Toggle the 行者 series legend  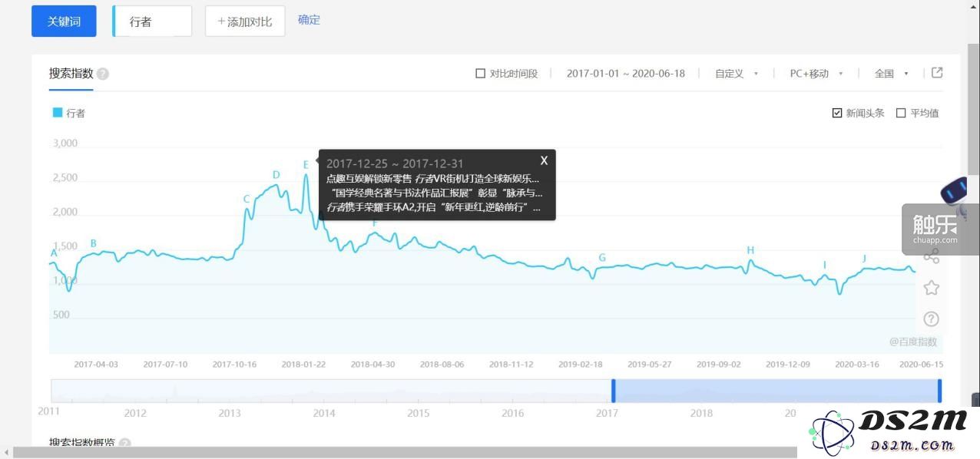point(69,113)
